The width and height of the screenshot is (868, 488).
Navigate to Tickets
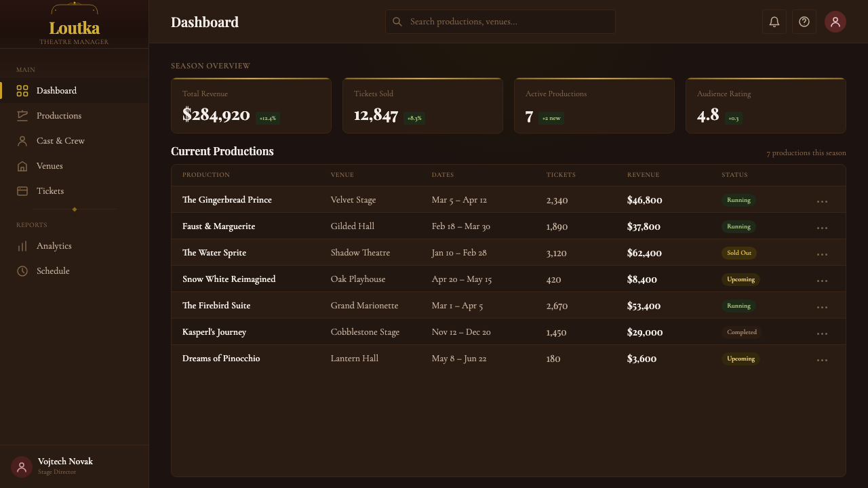74,191
